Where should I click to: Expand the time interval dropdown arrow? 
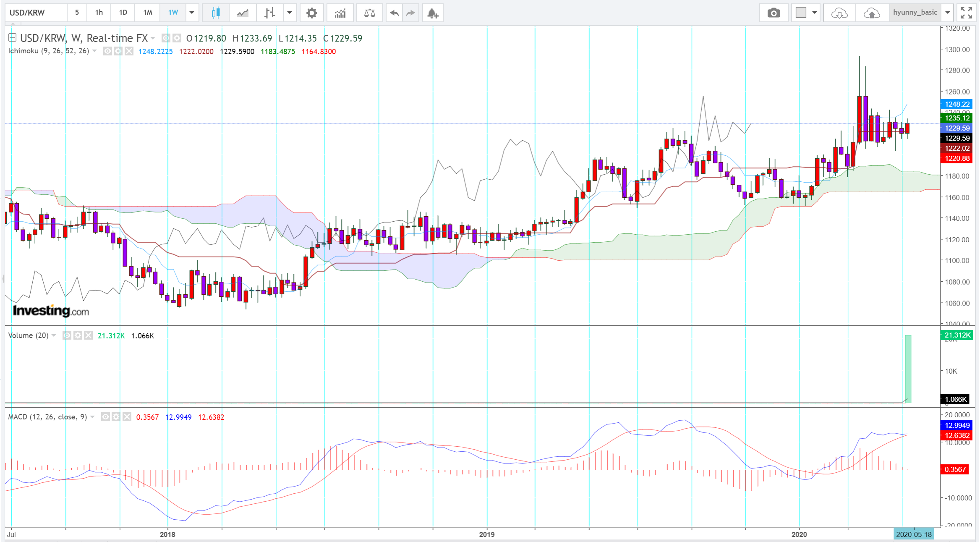192,13
